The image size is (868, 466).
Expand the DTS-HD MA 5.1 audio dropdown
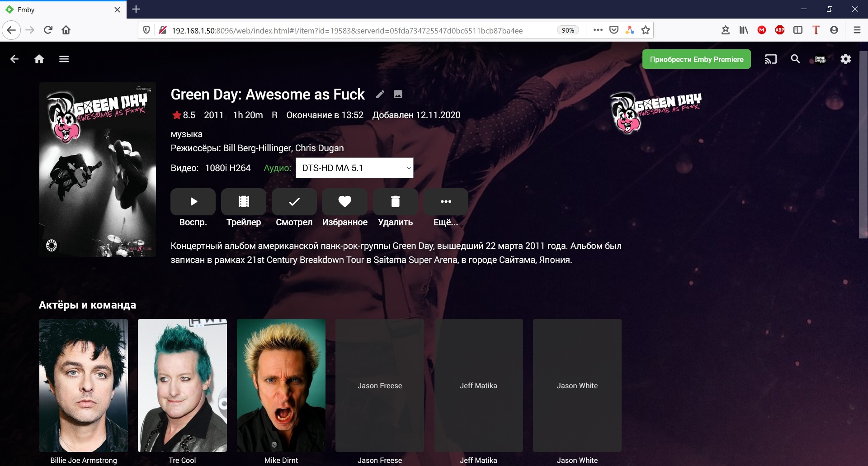354,168
